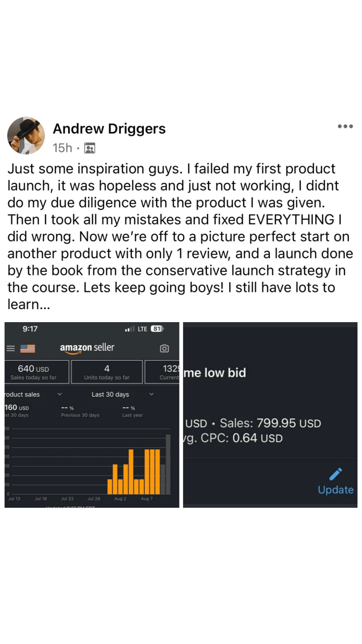Click the 15h post timestamp
The height and width of the screenshot is (644, 362).
62,148
